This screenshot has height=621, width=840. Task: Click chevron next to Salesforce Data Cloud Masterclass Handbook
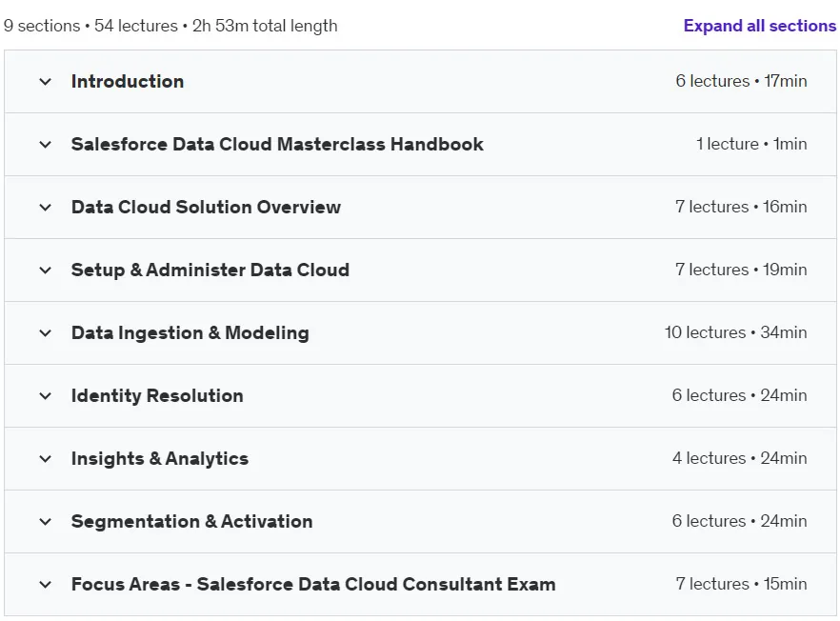click(46, 145)
